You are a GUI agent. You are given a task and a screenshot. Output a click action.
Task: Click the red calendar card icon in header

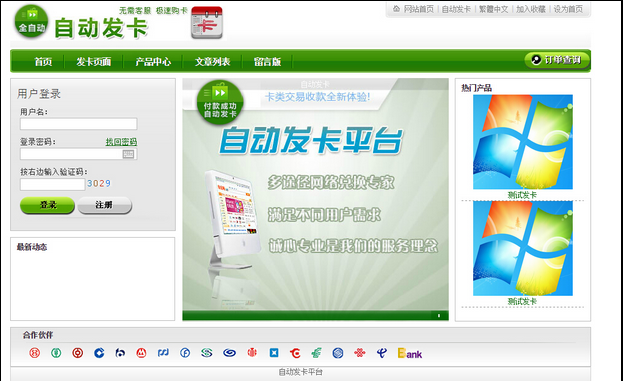click(207, 23)
